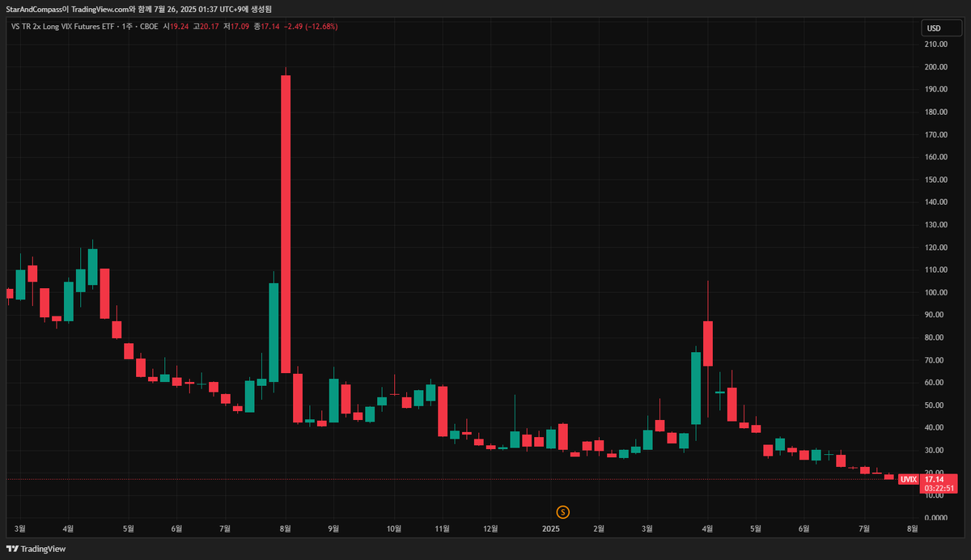Click the high value 20.17 in legend
The width and height of the screenshot is (971, 560).
tap(210, 27)
